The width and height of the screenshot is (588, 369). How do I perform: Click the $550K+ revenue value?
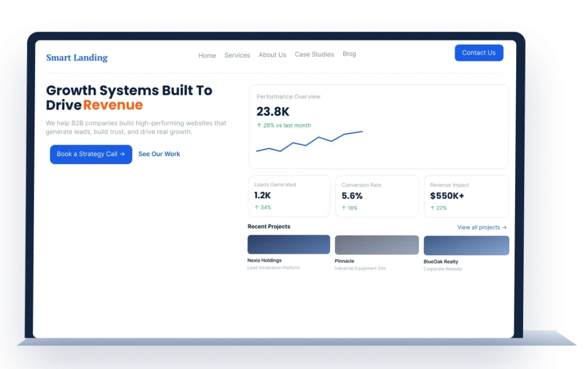coord(447,196)
